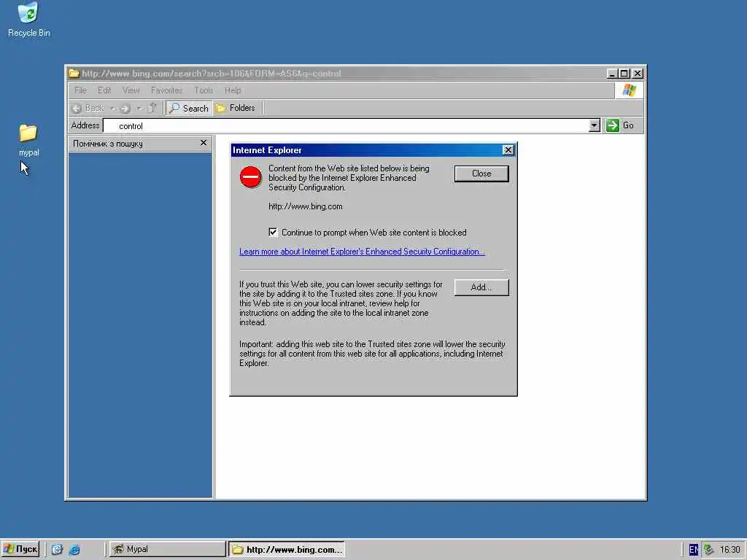Expand the Address bar dropdown arrow
The height and width of the screenshot is (560, 747).
tap(594, 125)
